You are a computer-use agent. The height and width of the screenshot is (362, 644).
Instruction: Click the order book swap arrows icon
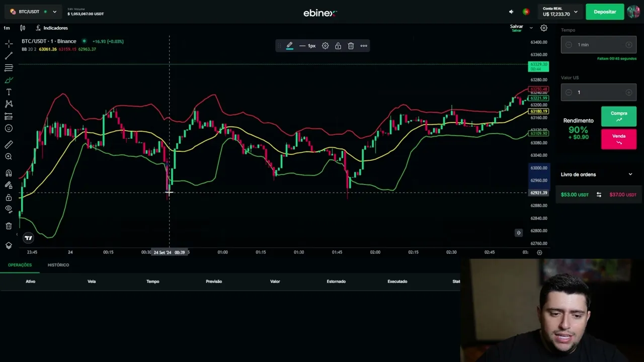[599, 195]
